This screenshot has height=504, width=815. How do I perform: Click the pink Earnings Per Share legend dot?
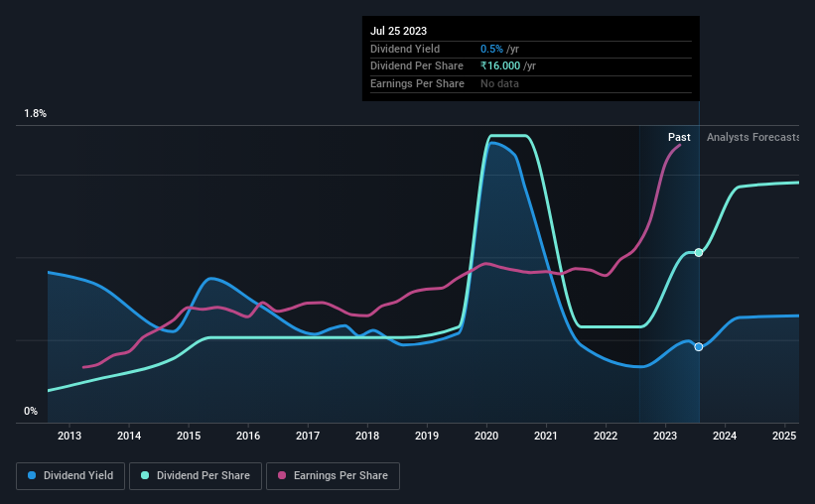282,475
